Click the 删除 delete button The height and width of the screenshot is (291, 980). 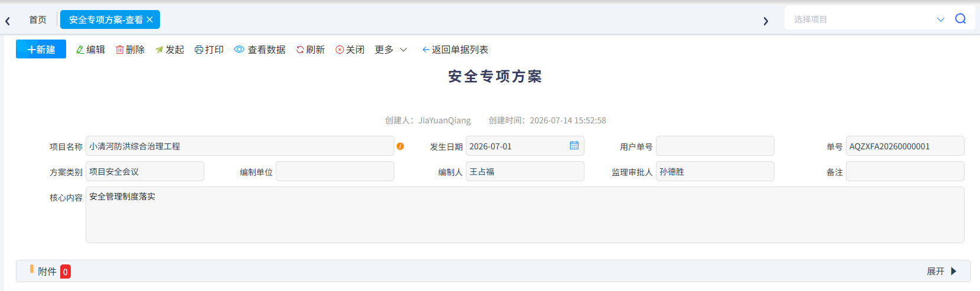click(x=130, y=50)
